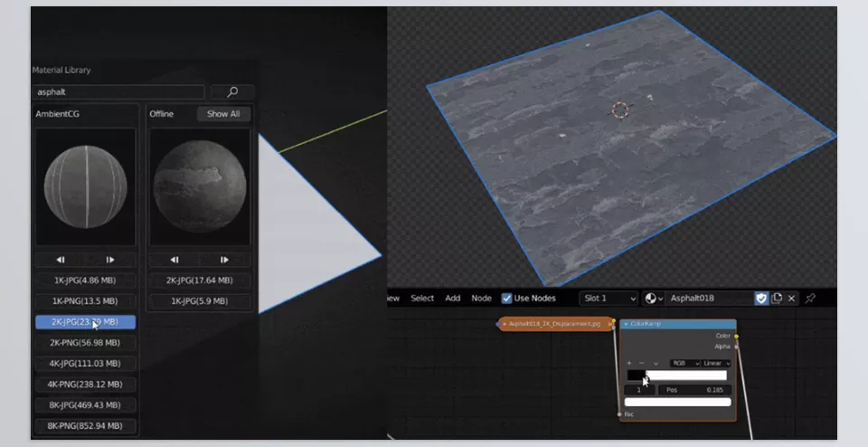Image resolution: width=868 pixels, height=447 pixels.
Task: Go to next Offline material preview
Action: click(x=224, y=260)
